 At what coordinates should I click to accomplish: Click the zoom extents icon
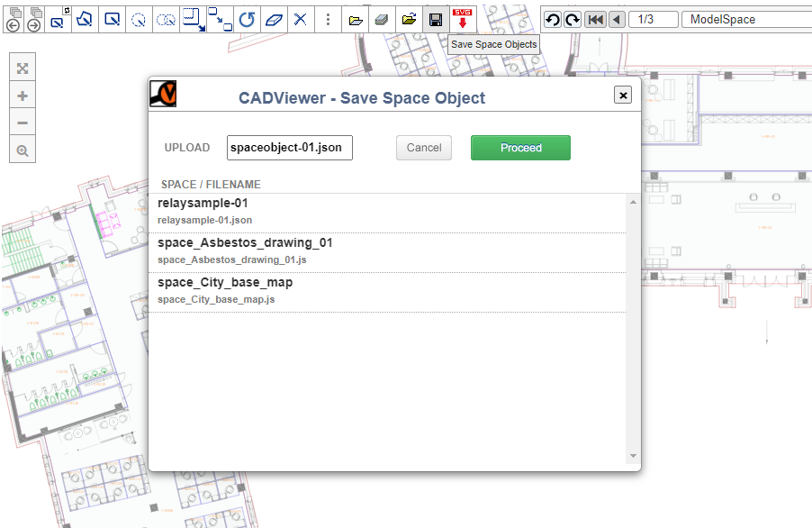[23, 68]
